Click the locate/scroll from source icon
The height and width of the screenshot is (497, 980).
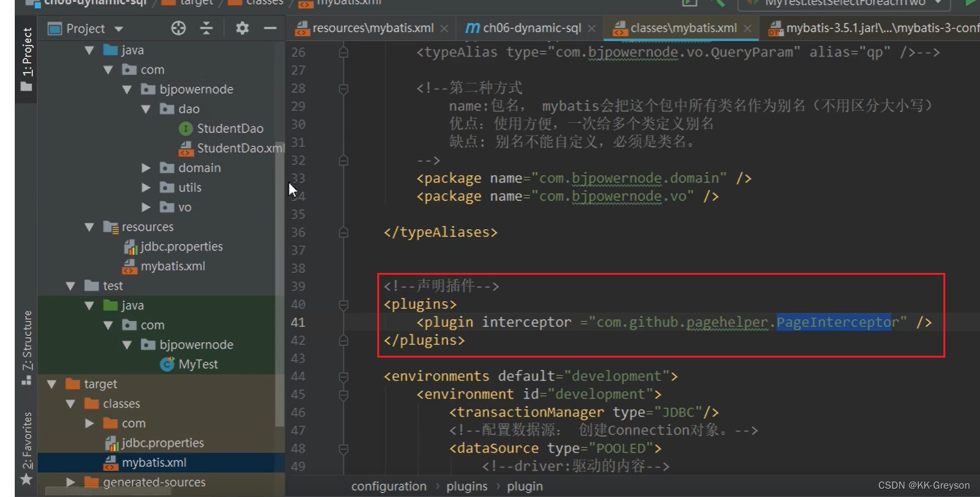[x=179, y=28]
